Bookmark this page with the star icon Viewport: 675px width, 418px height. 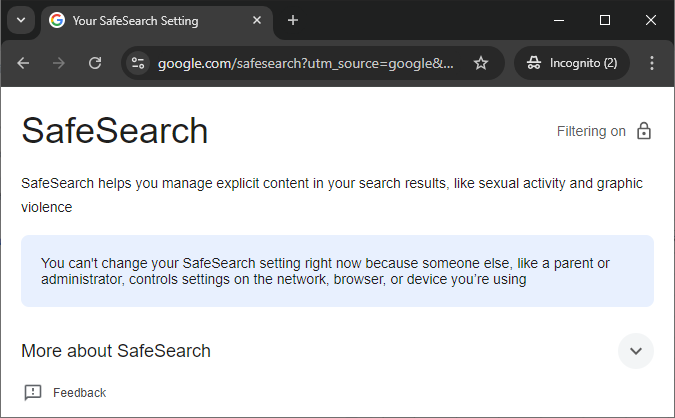tap(480, 63)
